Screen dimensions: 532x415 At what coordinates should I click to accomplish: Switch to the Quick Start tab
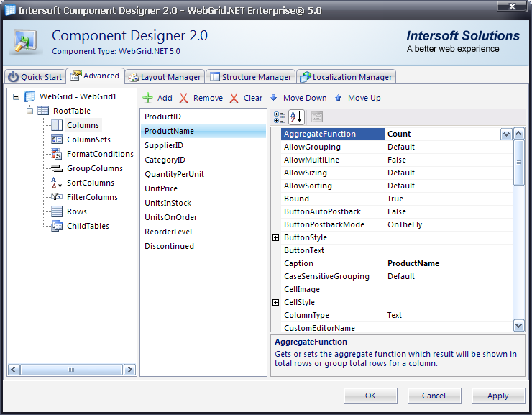pyautogui.click(x=35, y=77)
